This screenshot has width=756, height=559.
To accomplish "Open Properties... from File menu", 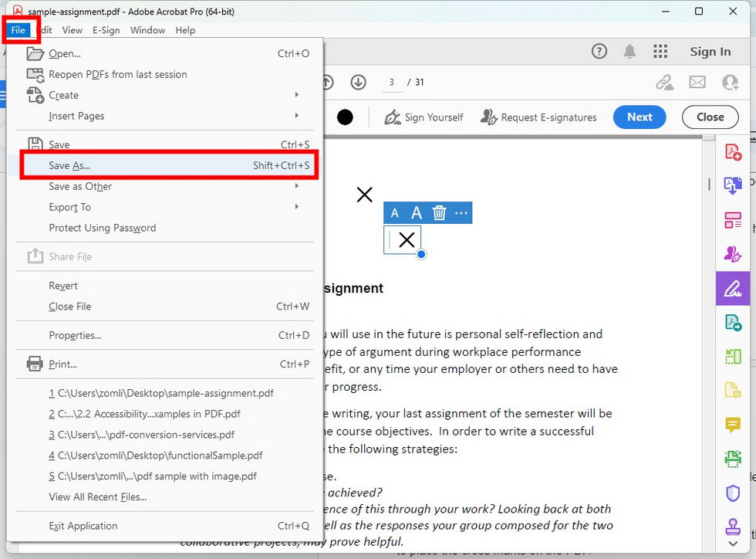I will pyautogui.click(x=165, y=336).
